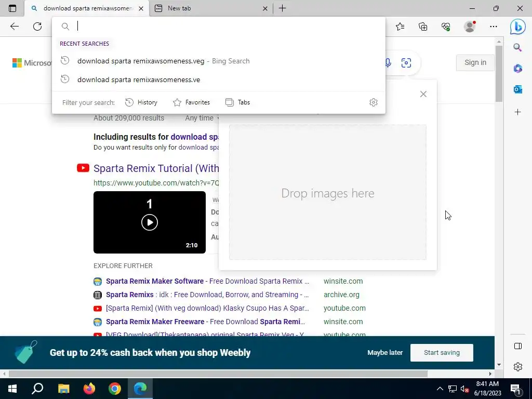
Task: Open Sparta Remix Tutorial result link
Action: coord(156,168)
